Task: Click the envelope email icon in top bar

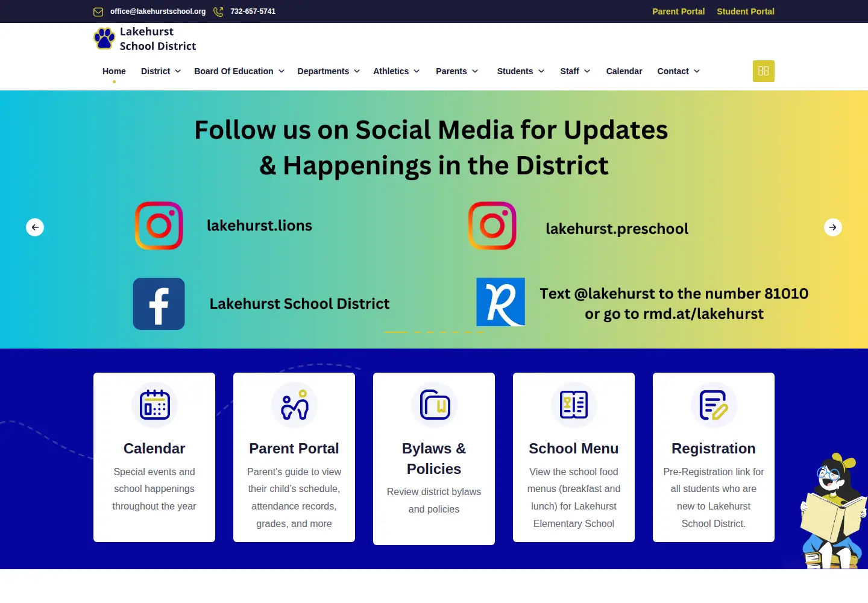Action: tap(98, 11)
